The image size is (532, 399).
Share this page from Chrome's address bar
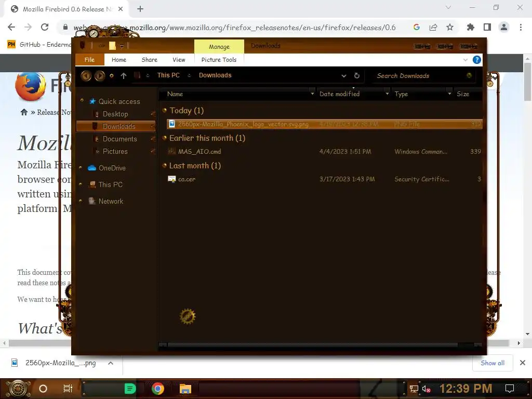433,27
